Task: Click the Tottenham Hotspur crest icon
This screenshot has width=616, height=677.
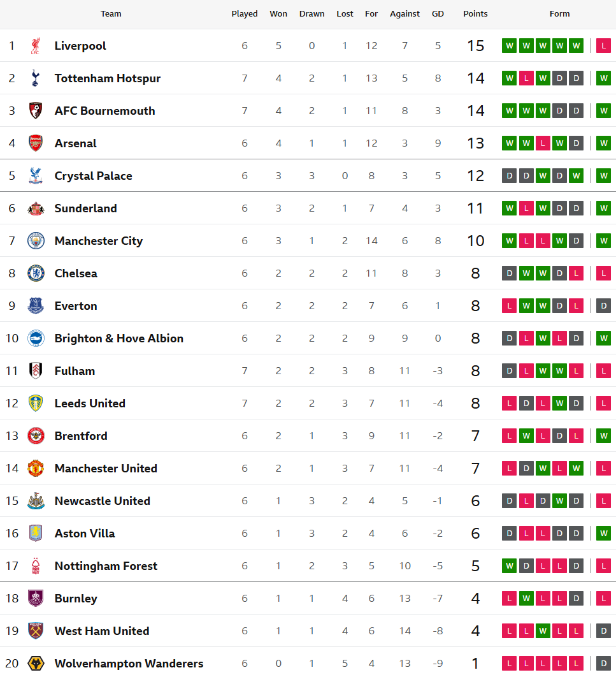Action: 36,78
